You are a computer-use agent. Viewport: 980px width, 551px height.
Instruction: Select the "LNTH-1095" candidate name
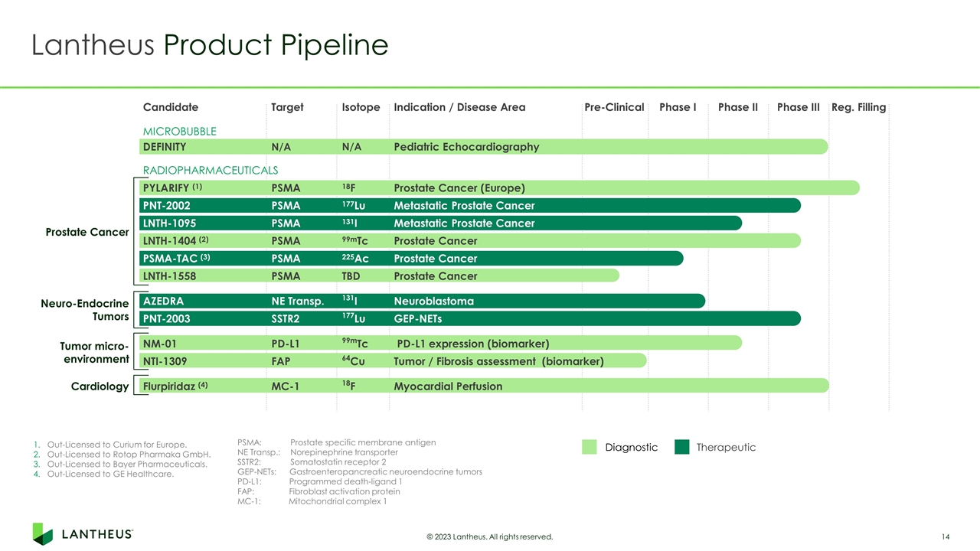170,223
